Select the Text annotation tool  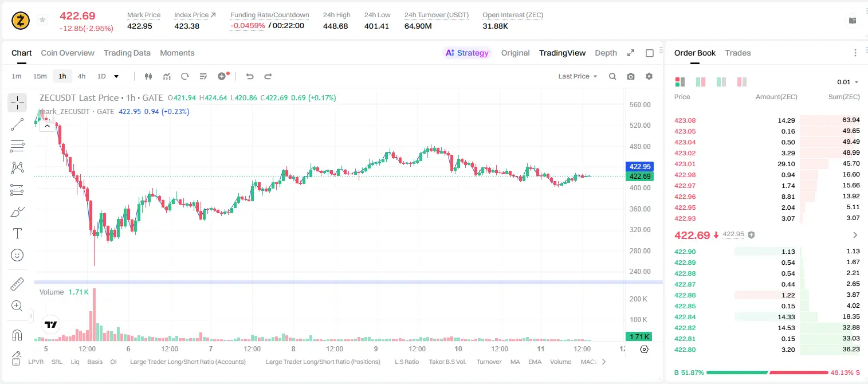click(x=17, y=233)
